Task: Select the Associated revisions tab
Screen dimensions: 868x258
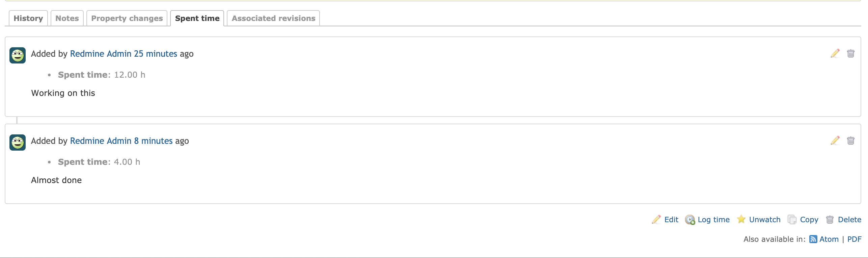Action: click(x=273, y=18)
